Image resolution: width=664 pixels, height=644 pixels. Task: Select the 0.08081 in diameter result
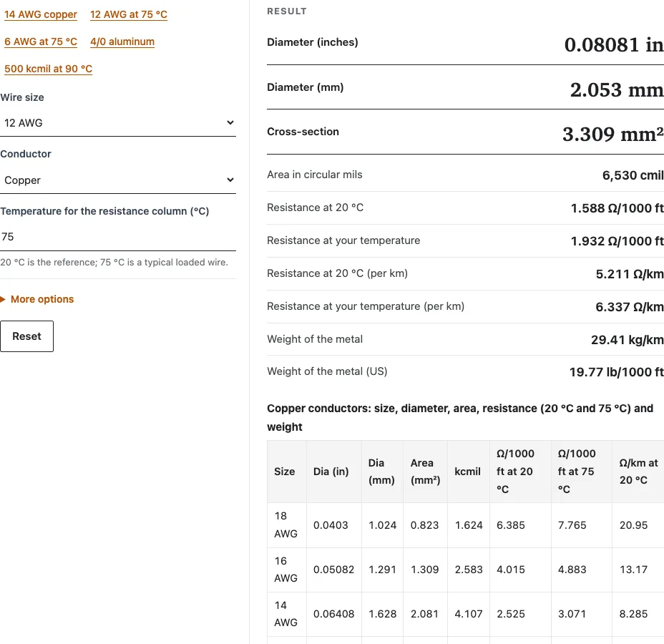[x=614, y=44]
